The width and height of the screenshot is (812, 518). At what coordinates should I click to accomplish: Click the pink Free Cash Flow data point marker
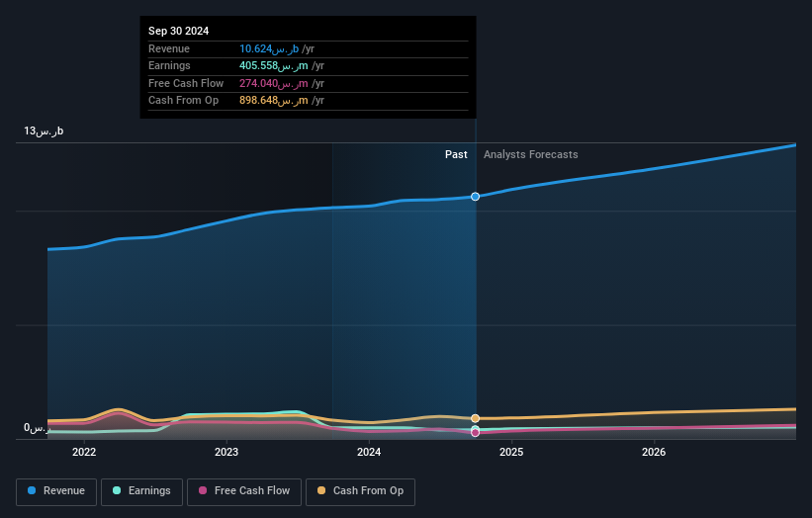pos(476,433)
